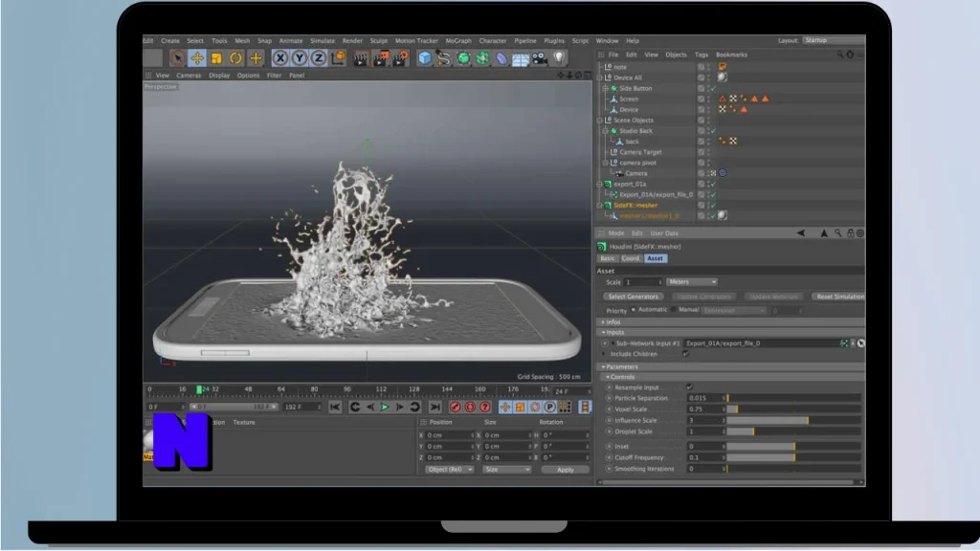Adjust the Droplet Scale slider
Screen dimensions: 980x551
click(x=793, y=431)
